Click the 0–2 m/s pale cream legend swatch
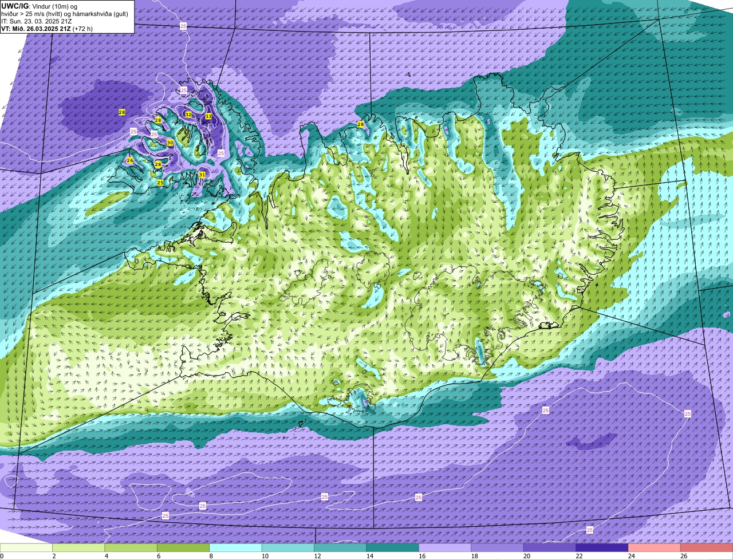The image size is (733, 560). [26, 548]
